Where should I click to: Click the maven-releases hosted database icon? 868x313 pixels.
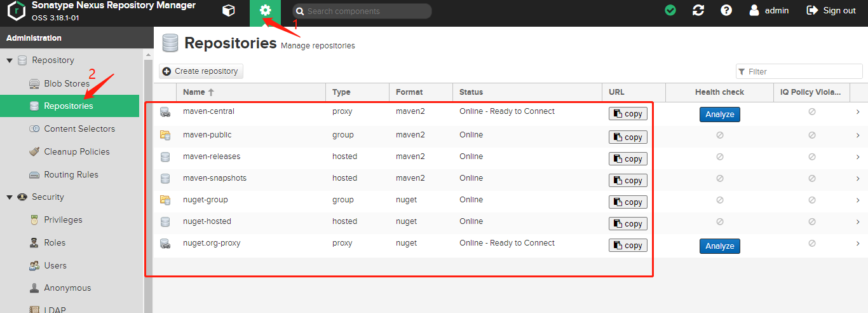(165, 156)
